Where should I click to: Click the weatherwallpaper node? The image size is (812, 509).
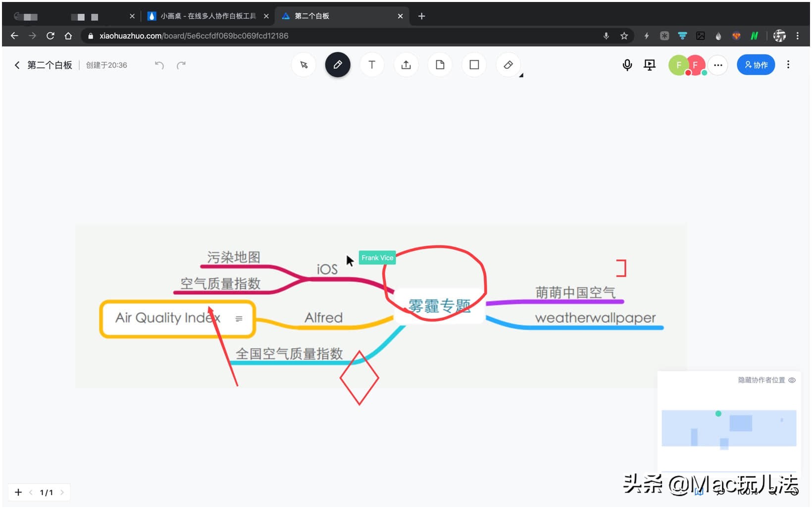(x=595, y=317)
